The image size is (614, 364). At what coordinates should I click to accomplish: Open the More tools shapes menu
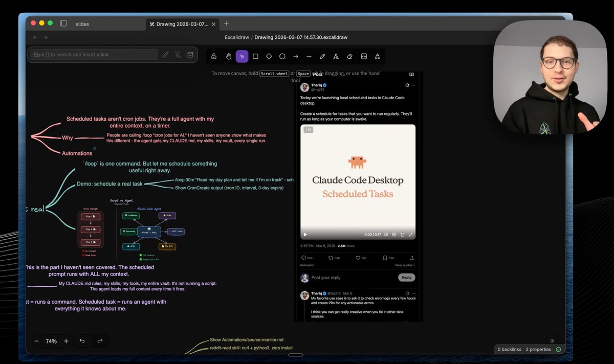[378, 56]
